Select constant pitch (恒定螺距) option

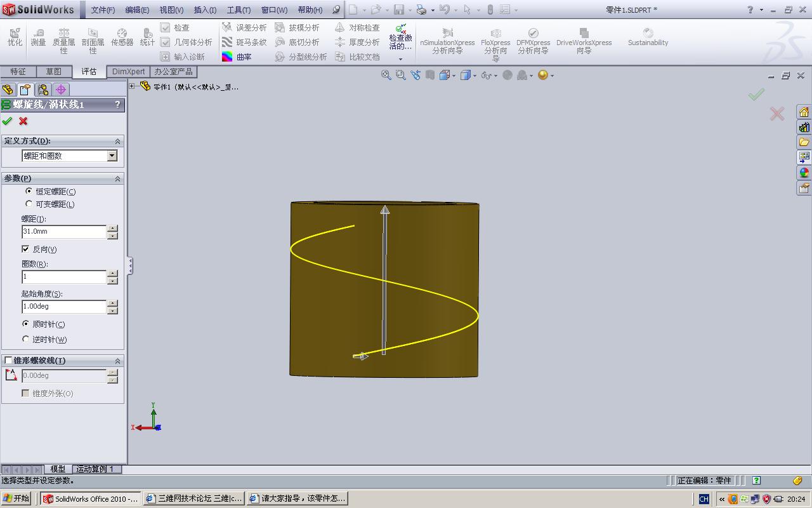click(x=29, y=191)
